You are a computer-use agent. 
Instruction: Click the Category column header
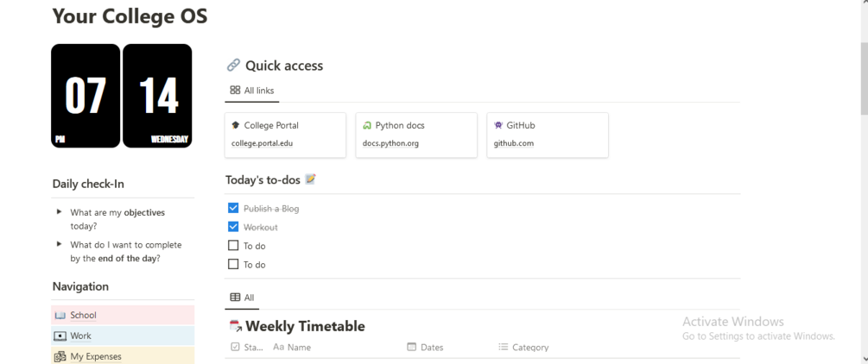529,348
